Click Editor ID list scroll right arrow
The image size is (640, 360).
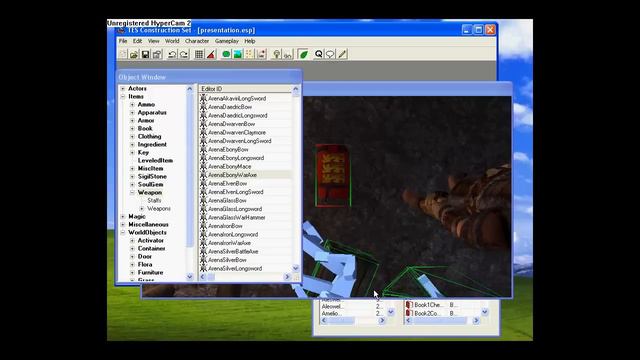287,277
